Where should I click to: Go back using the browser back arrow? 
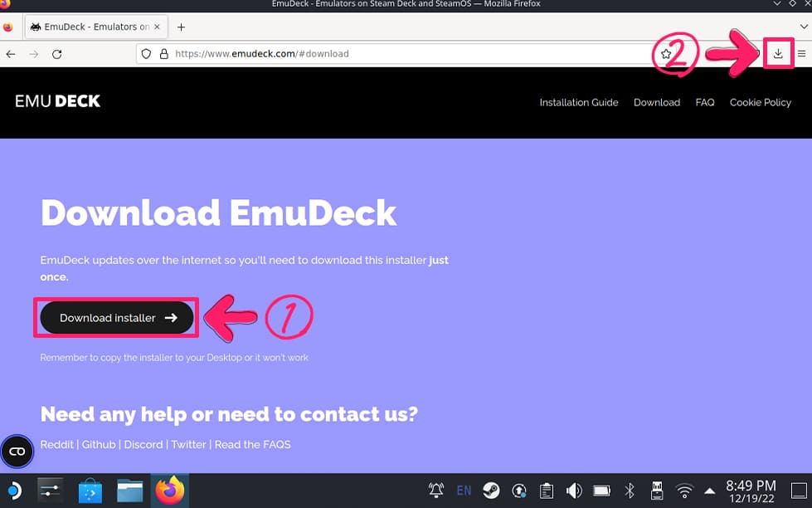pyautogui.click(x=11, y=54)
